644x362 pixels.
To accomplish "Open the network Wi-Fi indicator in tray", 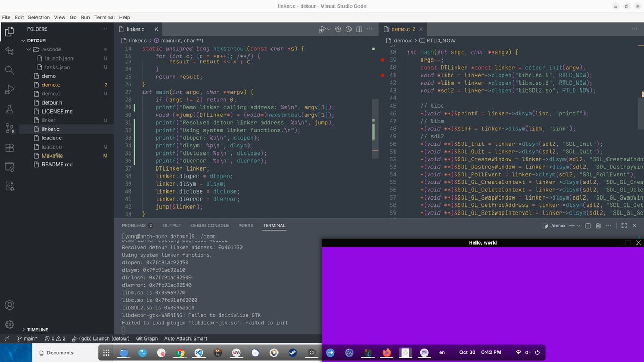I will (x=518, y=353).
